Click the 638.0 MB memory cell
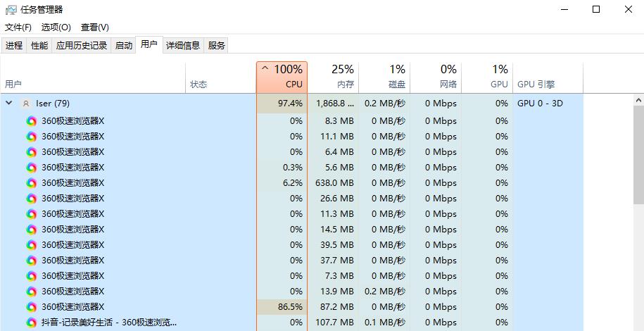This screenshot has height=331, width=644. click(334, 183)
